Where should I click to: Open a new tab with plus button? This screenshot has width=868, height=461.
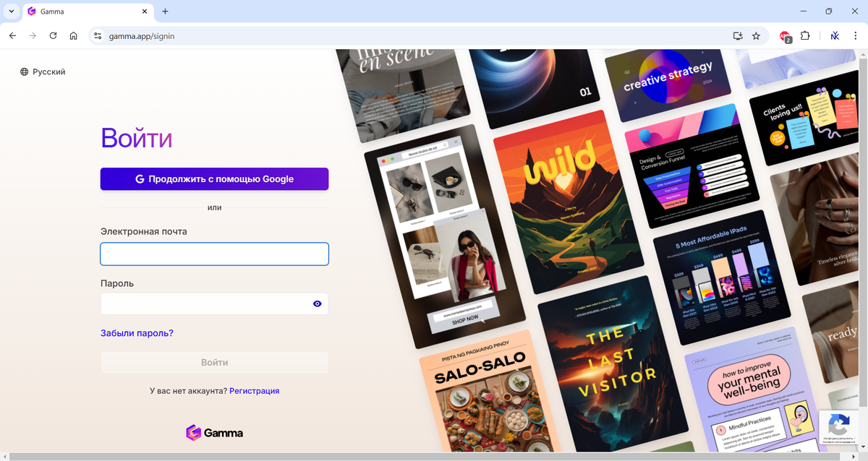click(165, 12)
